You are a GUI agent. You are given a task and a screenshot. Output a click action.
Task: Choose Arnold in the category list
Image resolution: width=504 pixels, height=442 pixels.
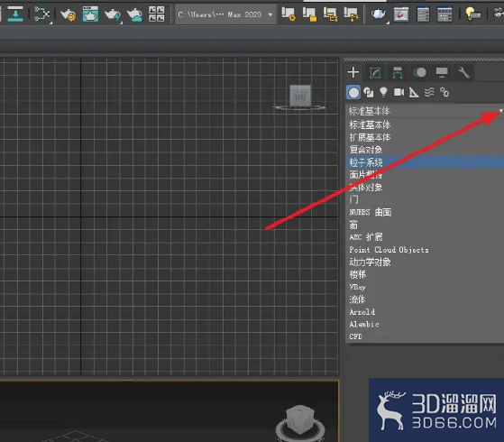[x=425, y=312]
